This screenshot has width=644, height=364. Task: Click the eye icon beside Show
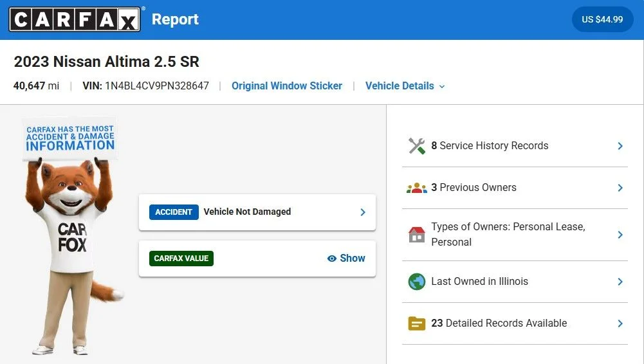click(332, 259)
